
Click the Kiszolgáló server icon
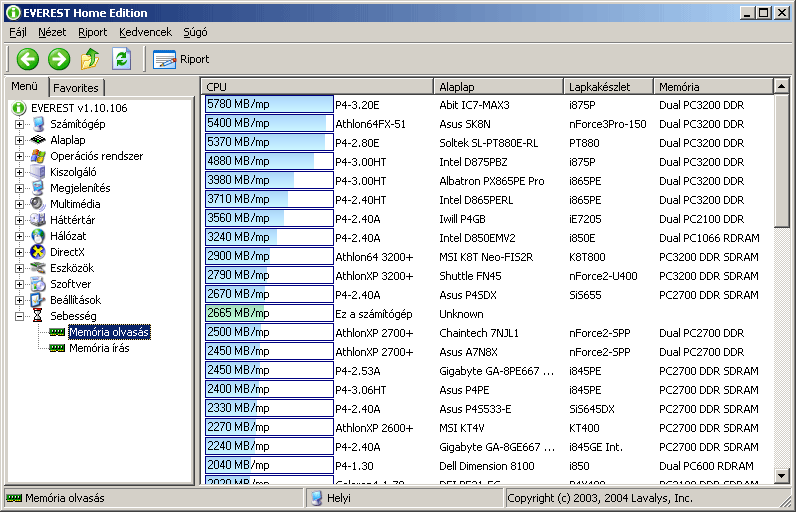coord(38,172)
